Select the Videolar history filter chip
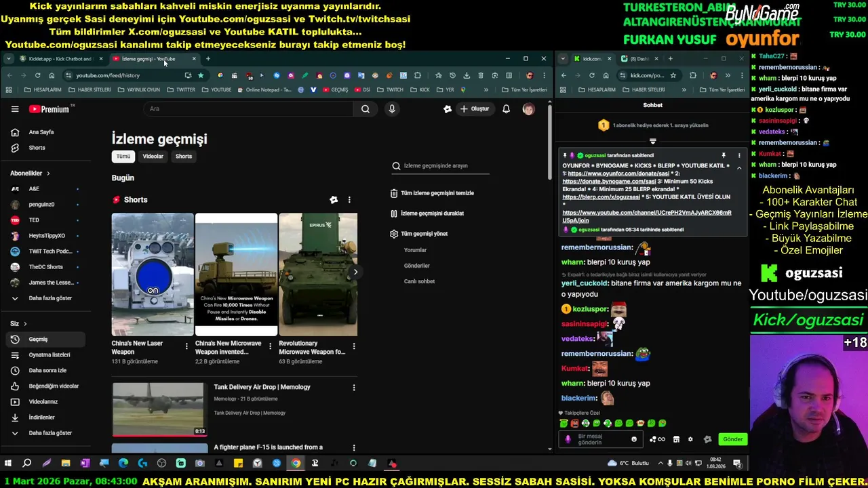 [x=153, y=157]
